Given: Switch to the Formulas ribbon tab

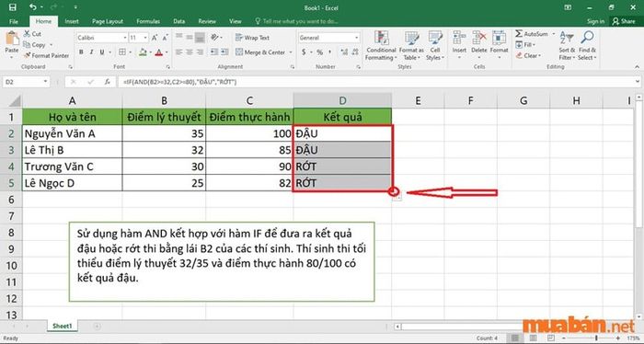Looking at the screenshot, I should point(148,21).
